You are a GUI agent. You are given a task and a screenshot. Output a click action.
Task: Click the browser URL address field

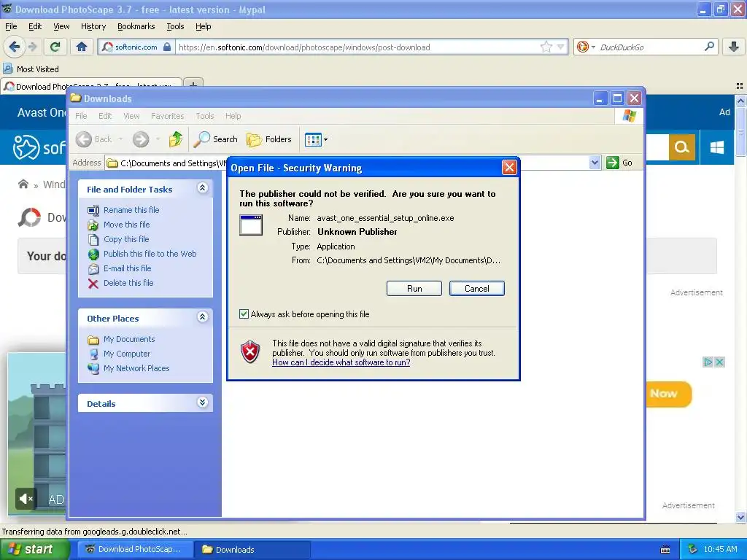pos(357,47)
